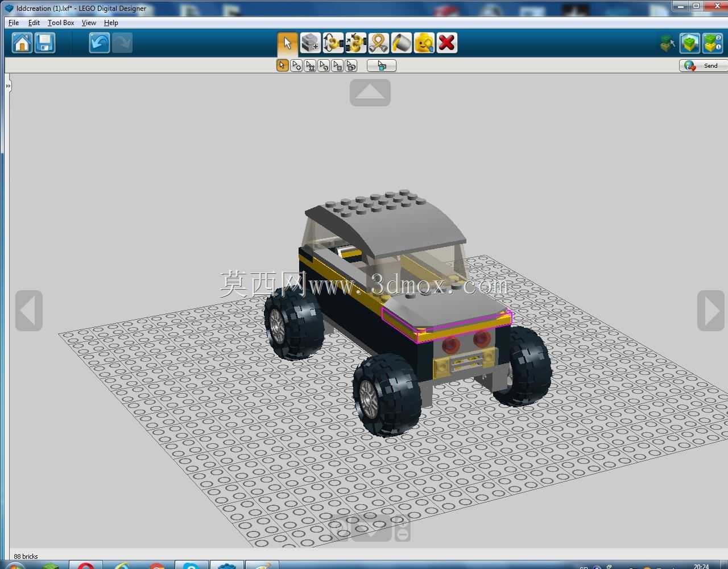Use the connected bricks selection sub-tool
This screenshot has width=728, height=569.
coord(309,65)
